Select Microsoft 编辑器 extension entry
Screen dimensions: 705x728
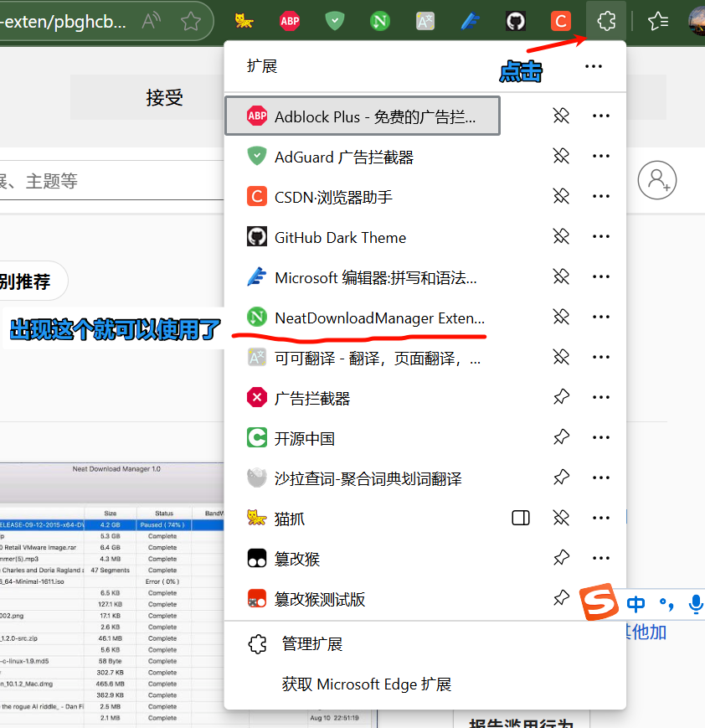point(363,277)
